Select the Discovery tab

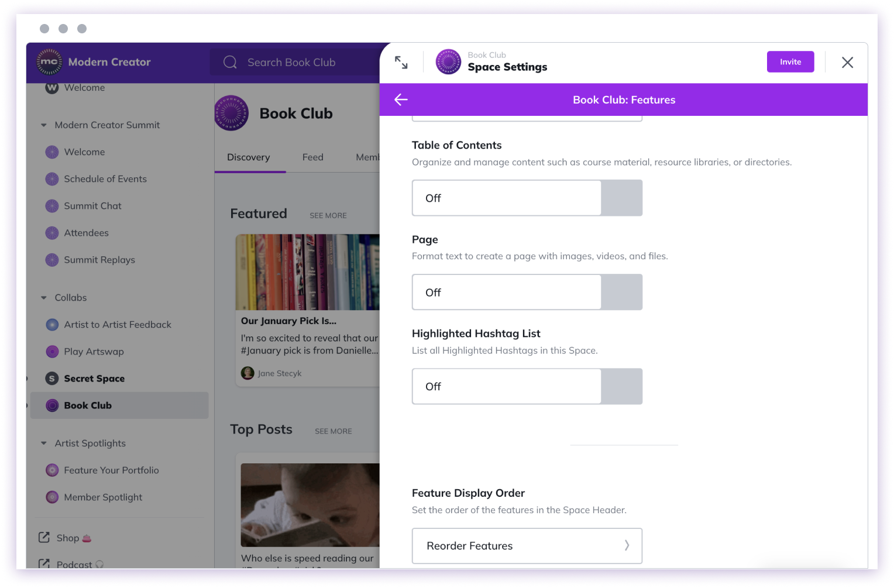pyautogui.click(x=249, y=157)
